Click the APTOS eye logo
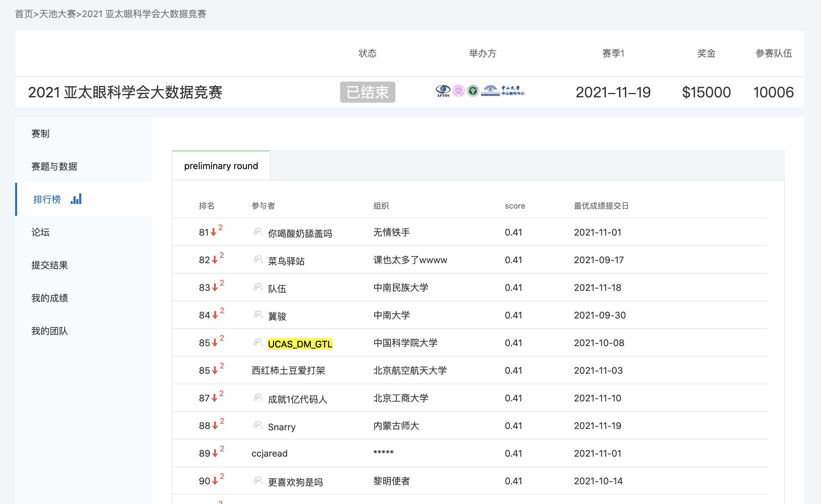Viewport: 821px width, 504px height. (443, 91)
